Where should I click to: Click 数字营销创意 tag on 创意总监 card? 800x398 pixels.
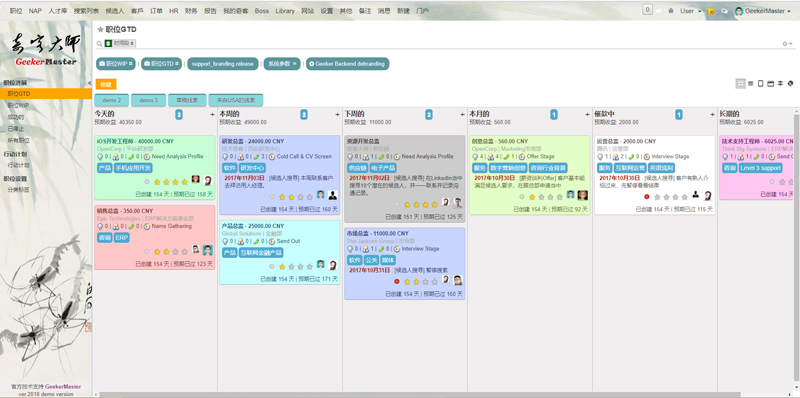(508, 168)
